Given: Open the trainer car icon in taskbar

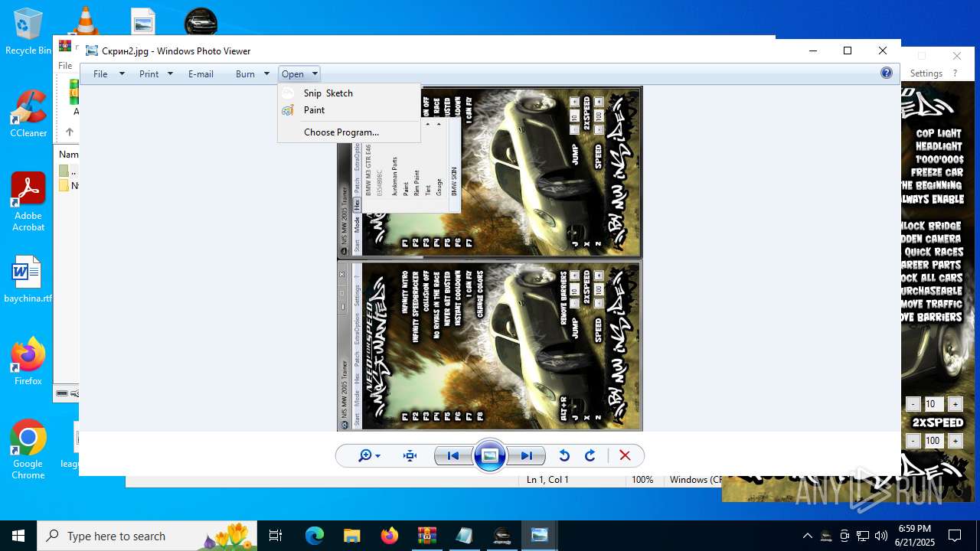Looking at the screenshot, I should [x=501, y=536].
